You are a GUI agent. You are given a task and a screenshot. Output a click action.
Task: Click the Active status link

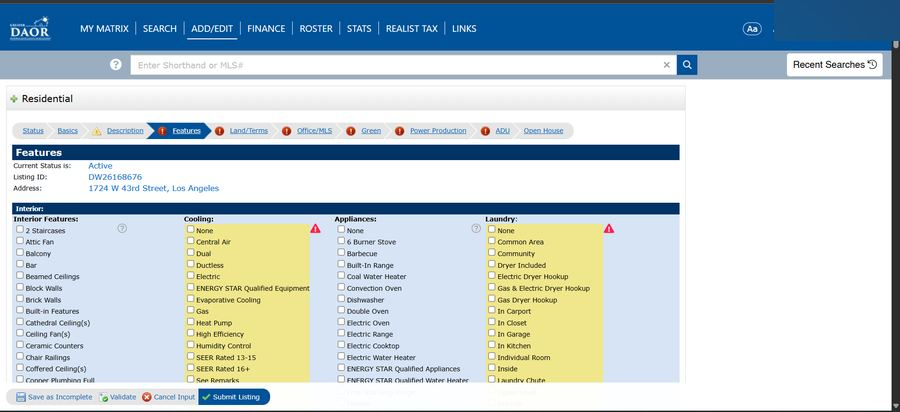click(x=100, y=166)
